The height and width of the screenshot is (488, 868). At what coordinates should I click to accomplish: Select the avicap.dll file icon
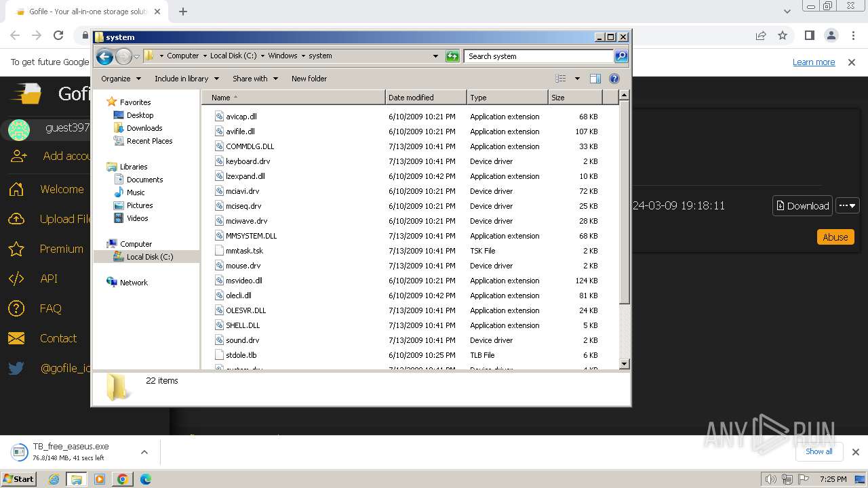(x=219, y=117)
